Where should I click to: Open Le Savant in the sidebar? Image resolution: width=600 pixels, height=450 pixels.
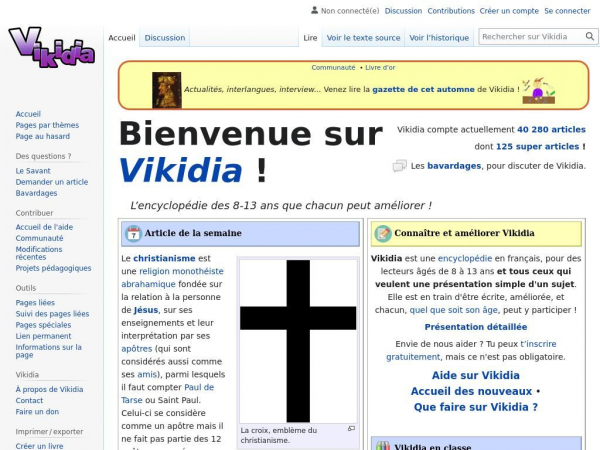pyautogui.click(x=33, y=171)
